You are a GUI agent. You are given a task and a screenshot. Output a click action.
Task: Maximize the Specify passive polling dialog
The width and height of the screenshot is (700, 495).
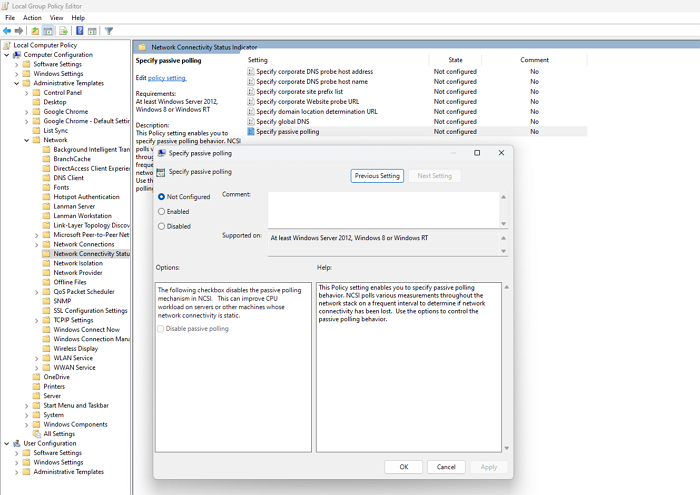[x=477, y=153]
